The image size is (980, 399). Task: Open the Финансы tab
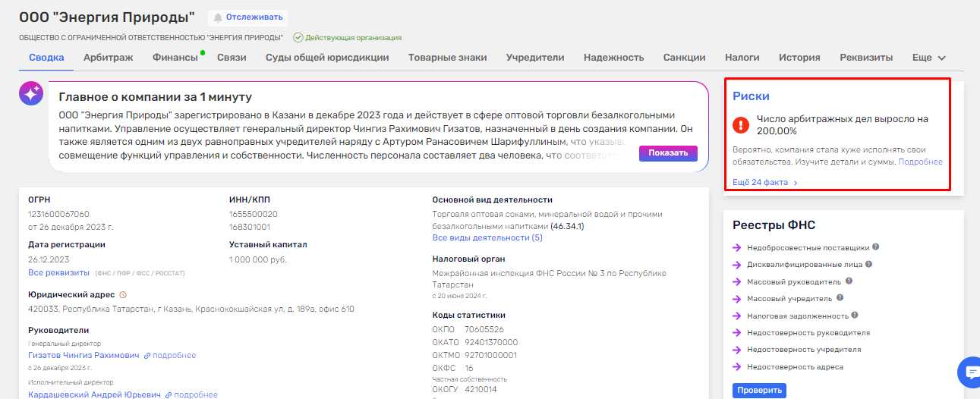(x=175, y=58)
